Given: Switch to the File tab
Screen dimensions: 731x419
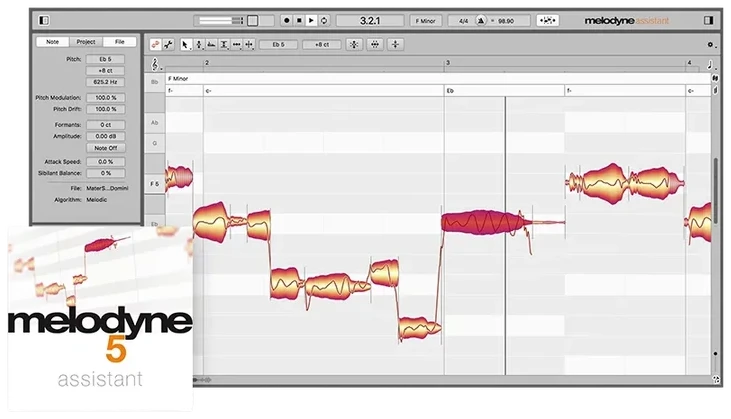Looking at the screenshot, I should [120, 41].
